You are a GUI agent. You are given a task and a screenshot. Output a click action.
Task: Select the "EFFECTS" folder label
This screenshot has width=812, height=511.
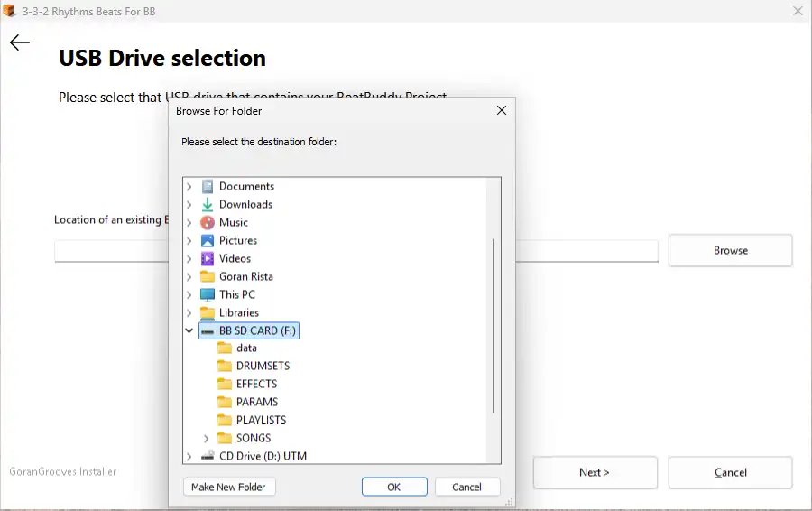[x=257, y=384]
